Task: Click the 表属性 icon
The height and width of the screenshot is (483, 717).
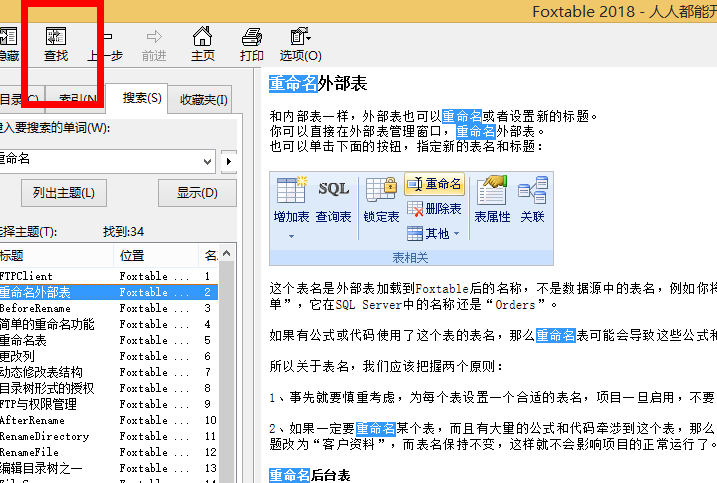Action: click(492, 199)
